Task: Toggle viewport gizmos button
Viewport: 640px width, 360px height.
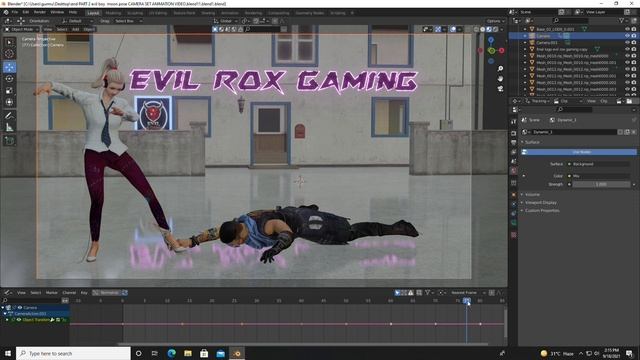Action: coord(438,29)
